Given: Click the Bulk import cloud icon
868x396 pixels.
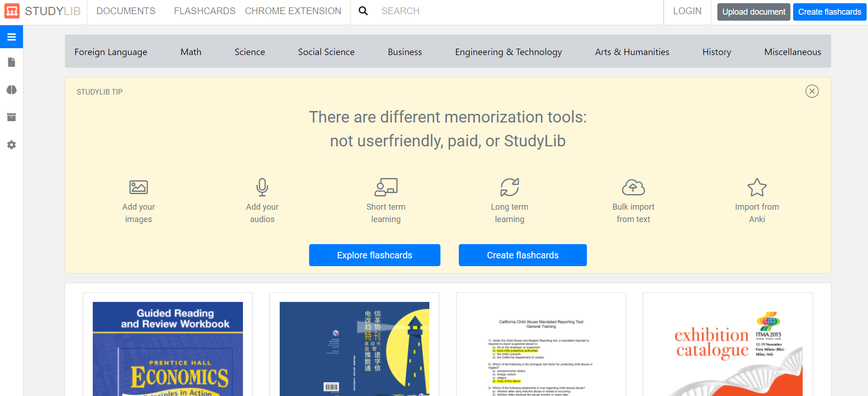Looking at the screenshot, I should coord(633,187).
